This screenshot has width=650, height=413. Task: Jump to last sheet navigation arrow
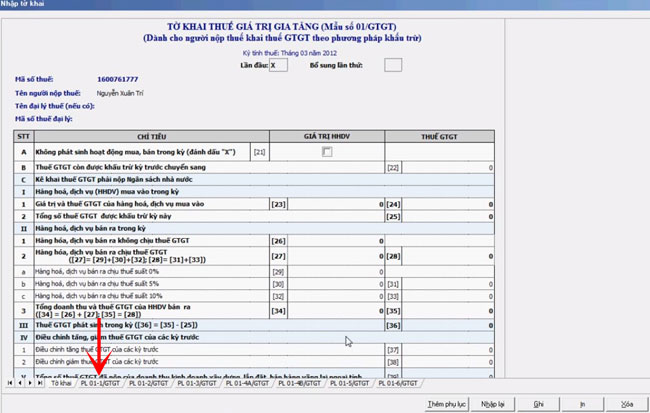point(39,383)
